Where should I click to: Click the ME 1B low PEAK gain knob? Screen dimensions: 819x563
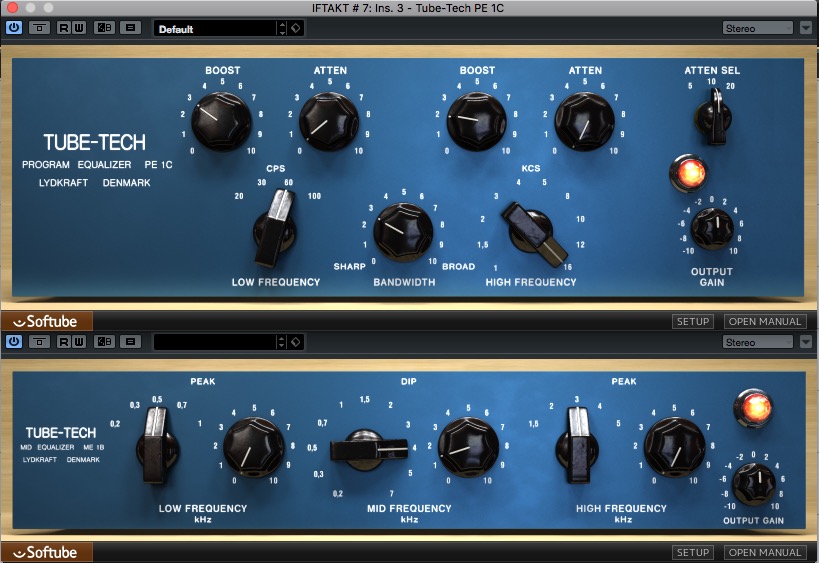253,448
